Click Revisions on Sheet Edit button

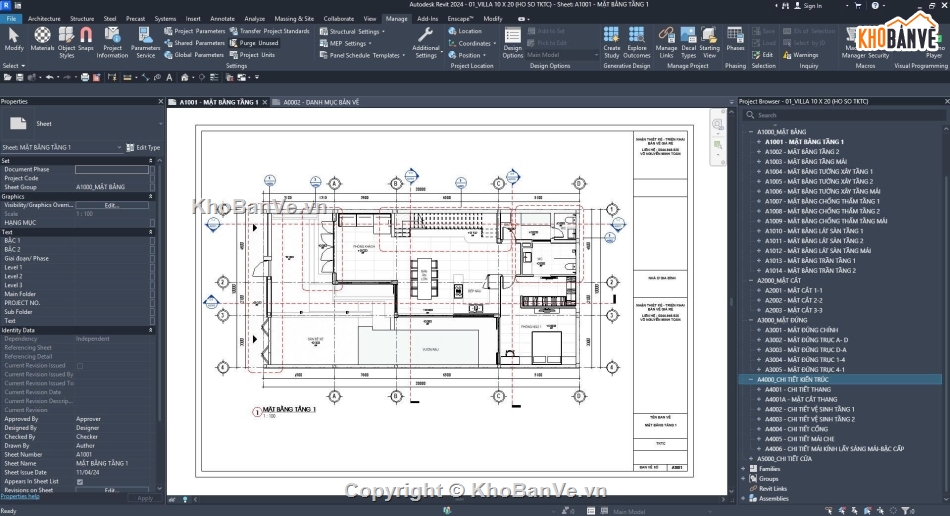111,490
